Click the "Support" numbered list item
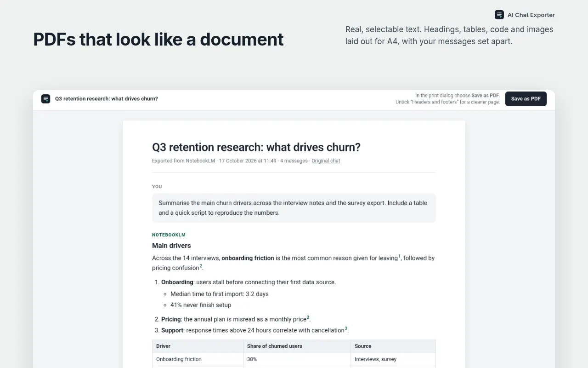The height and width of the screenshot is (368, 588). 255,330
